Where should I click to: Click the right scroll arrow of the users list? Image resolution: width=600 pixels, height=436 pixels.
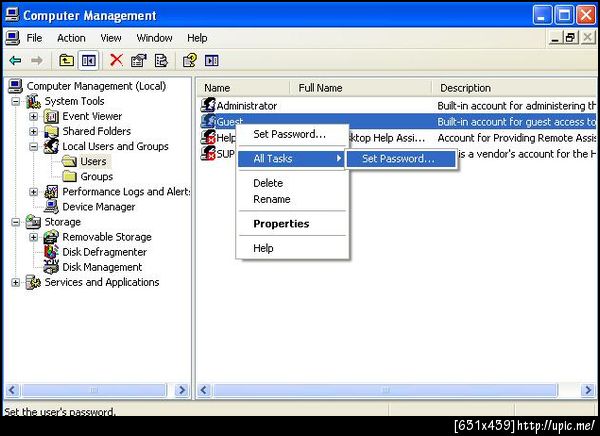(587, 390)
